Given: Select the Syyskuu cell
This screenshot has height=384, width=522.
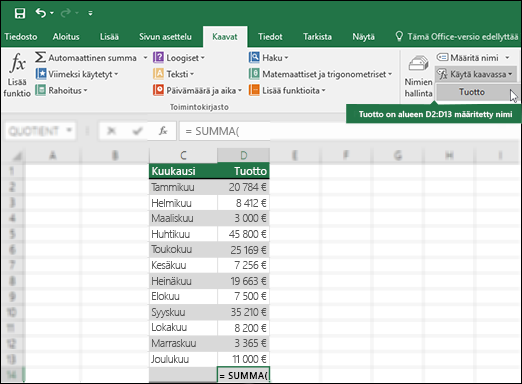Looking at the screenshot, I should 183,312.
